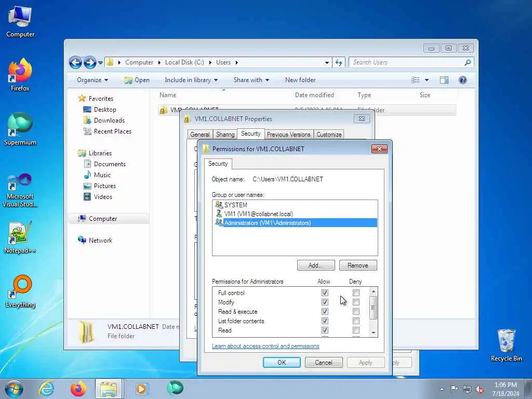
Task: Open the view options dropdown arrow
Action: [427, 80]
